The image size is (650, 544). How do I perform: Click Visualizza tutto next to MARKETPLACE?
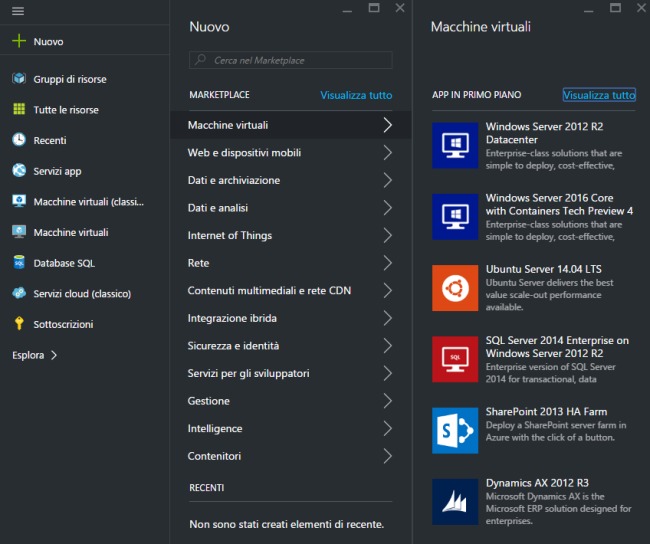(x=356, y=95)
